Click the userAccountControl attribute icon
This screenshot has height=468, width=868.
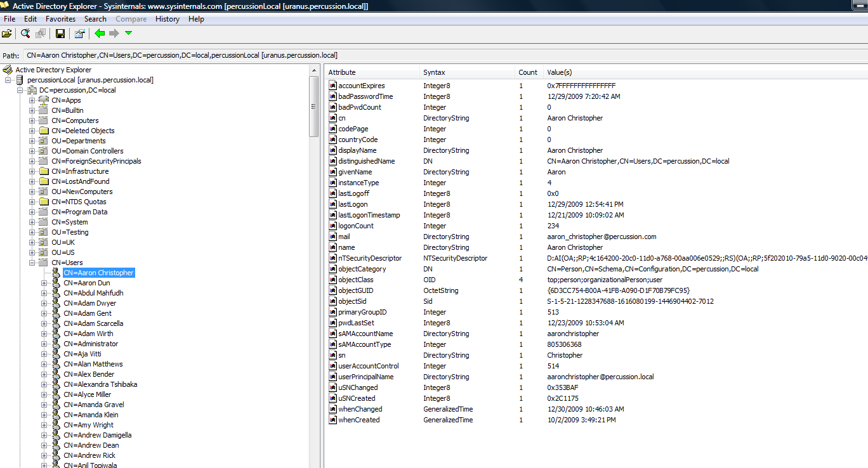[332, 366]
